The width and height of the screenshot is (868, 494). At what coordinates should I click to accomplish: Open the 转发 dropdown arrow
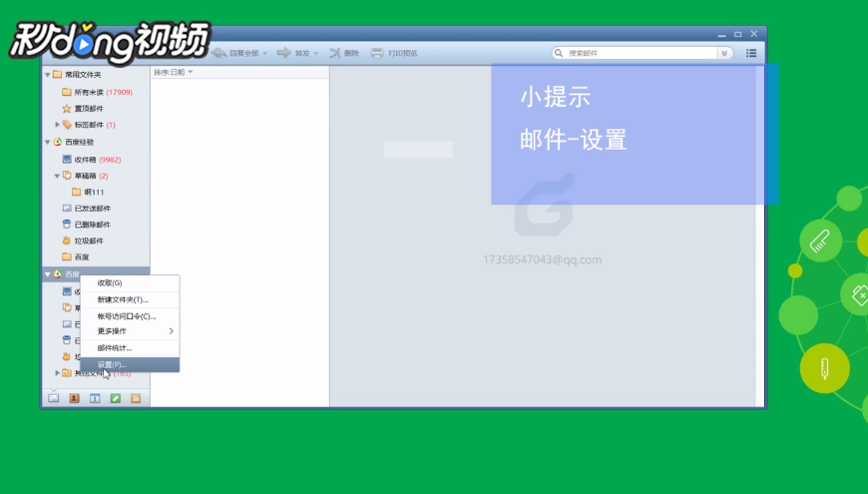pos(316,54)
